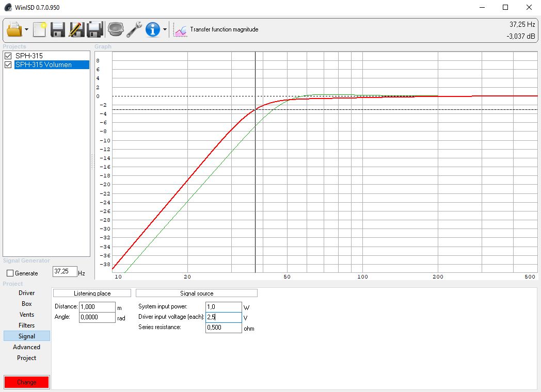Expand dropdown arrow beside the info icon

coord(165,30)
